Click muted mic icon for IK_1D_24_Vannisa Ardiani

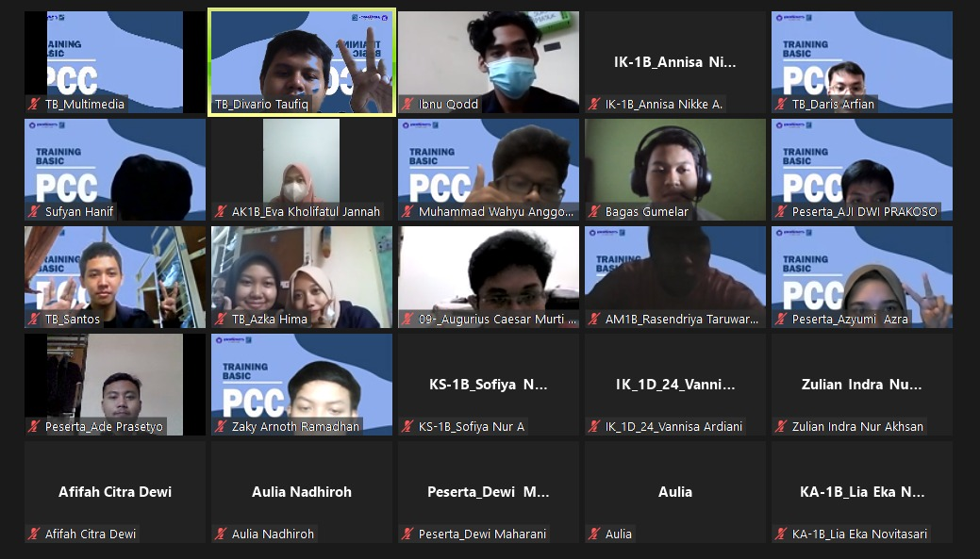pyautogui.click(x=594, y=427)
